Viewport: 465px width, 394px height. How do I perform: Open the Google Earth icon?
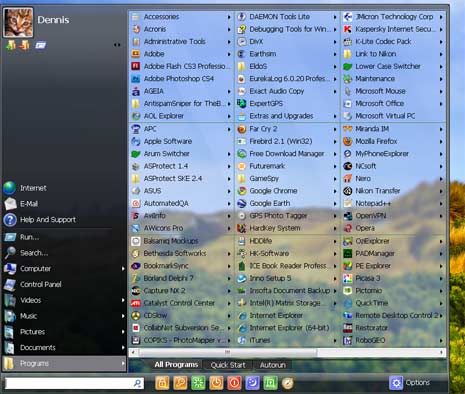click(241, 203)
